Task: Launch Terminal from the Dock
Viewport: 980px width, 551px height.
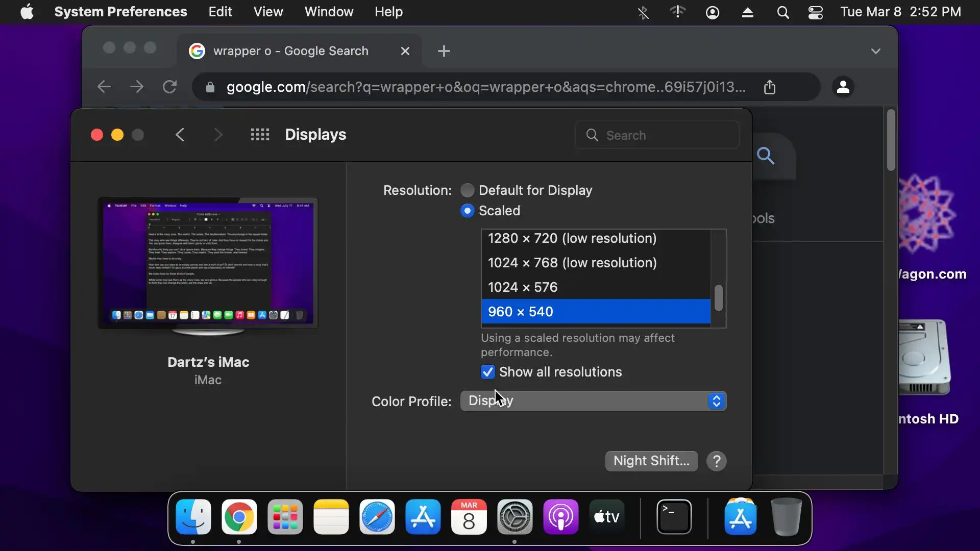Action: (674, 517)
